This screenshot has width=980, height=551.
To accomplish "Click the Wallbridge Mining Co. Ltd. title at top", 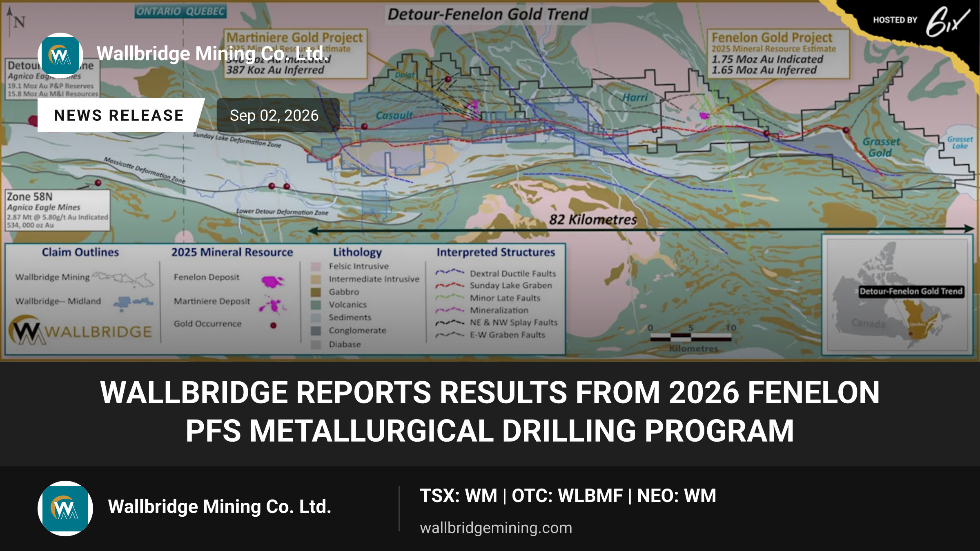I will tap(211, 53).
